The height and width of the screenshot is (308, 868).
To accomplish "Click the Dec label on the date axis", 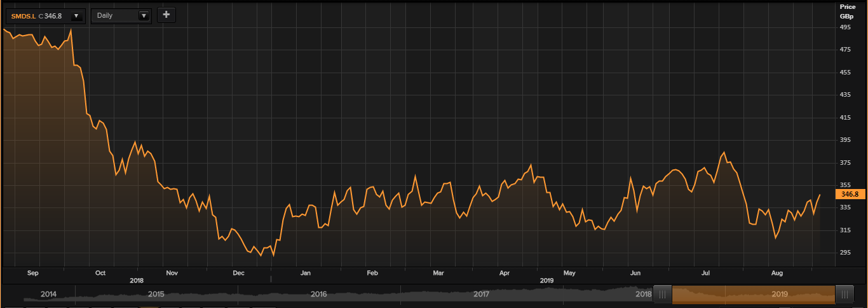I will 238,273.
